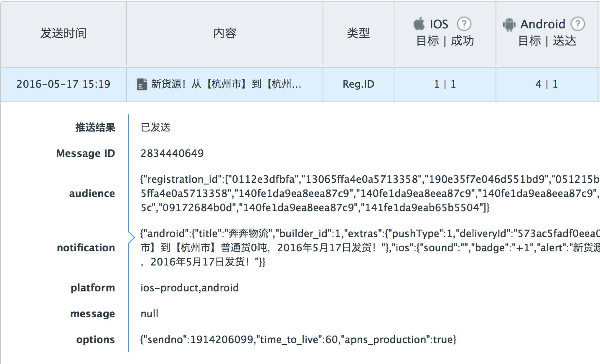Click the Reg.ID type cell

tap(358, 84)
